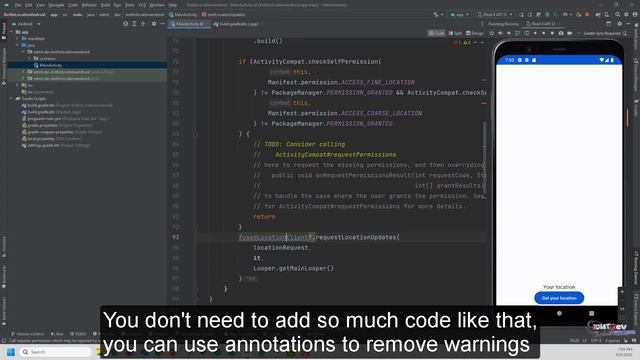This screenshot has height=360, width=640.
Task: Open the Edit menu
Action: click(x=29, y=5)
